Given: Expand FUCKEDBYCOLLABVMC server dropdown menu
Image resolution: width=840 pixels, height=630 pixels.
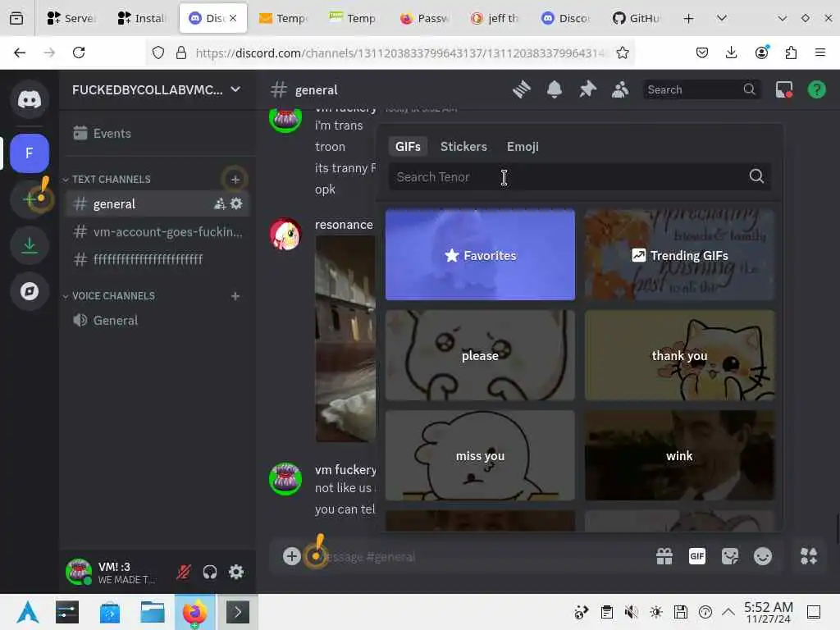Looking at the screenshot, I should pos(235,89).
